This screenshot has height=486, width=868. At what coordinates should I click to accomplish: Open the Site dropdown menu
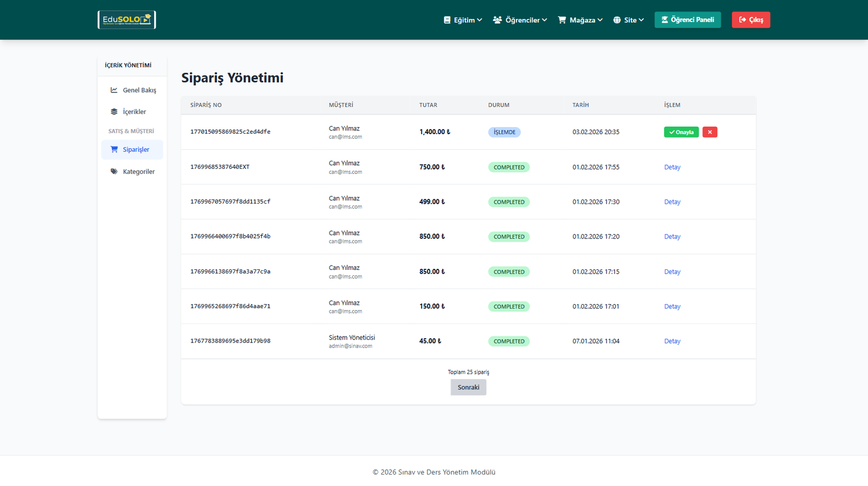pos(629,20)
